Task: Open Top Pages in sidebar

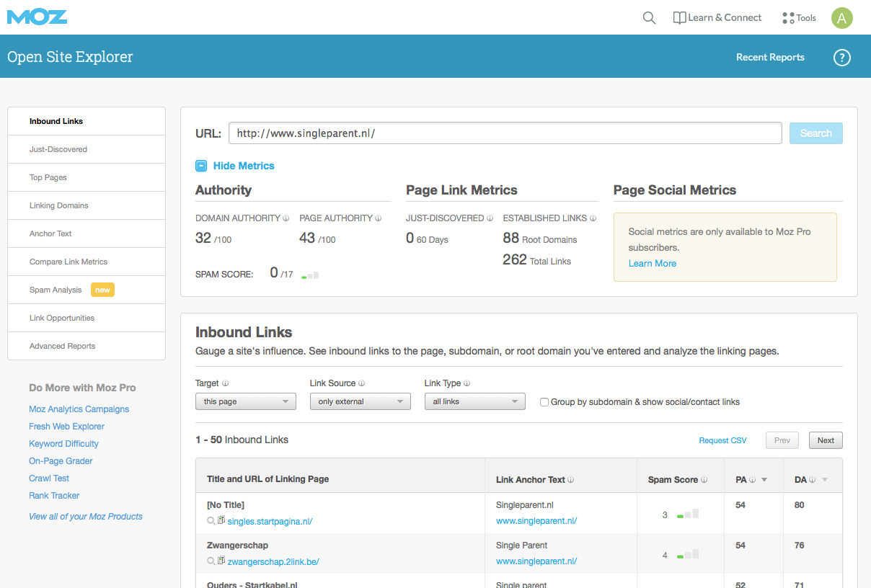Action: tap(87, 177)
